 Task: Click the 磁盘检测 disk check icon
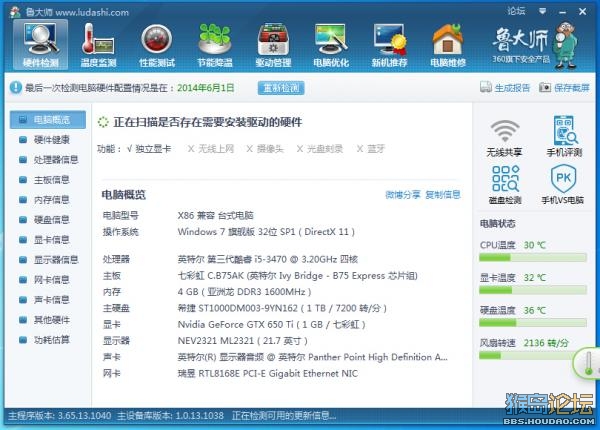click(x=505, y=179)
